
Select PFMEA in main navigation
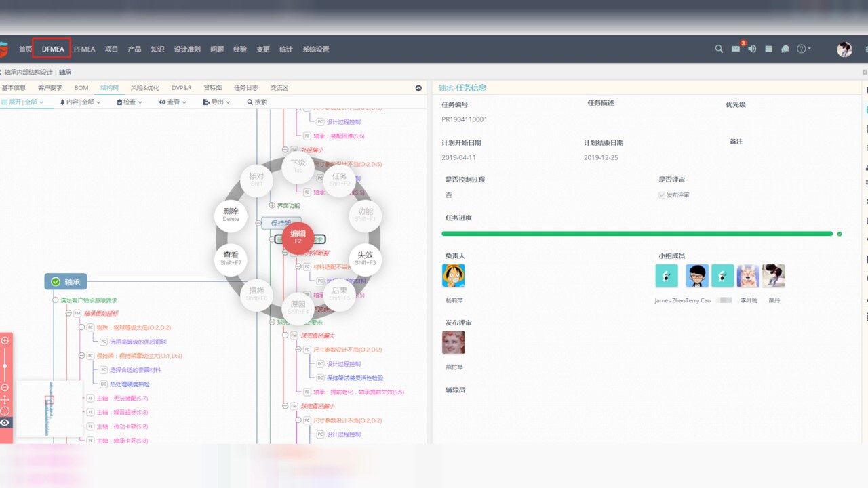[x=85, y=49]
